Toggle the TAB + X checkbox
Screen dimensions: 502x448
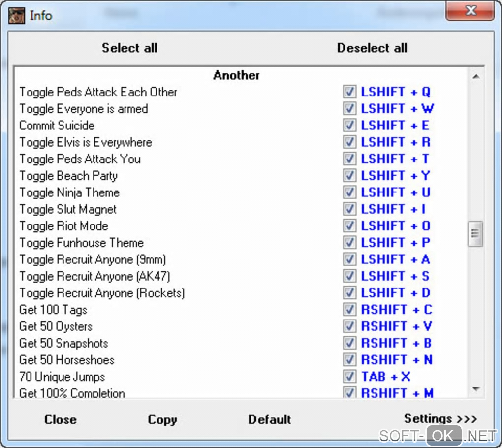(x=349, y=376)
